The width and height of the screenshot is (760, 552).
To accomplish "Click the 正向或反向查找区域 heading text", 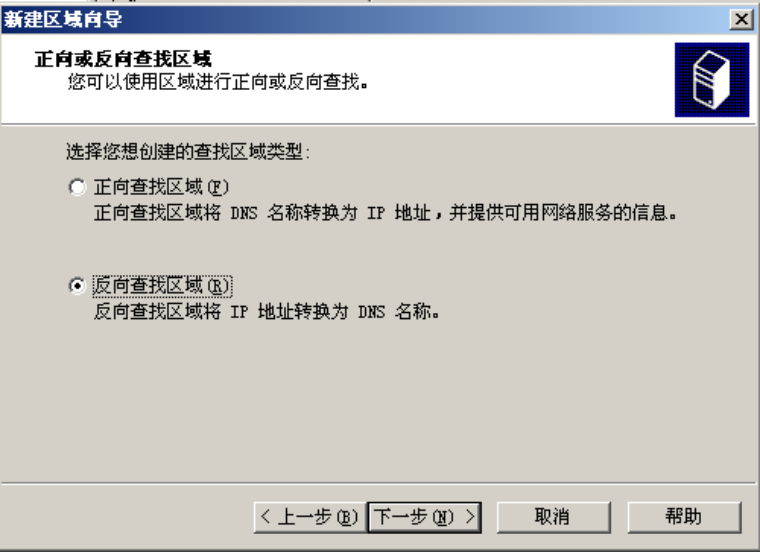I will click(123, 59).
